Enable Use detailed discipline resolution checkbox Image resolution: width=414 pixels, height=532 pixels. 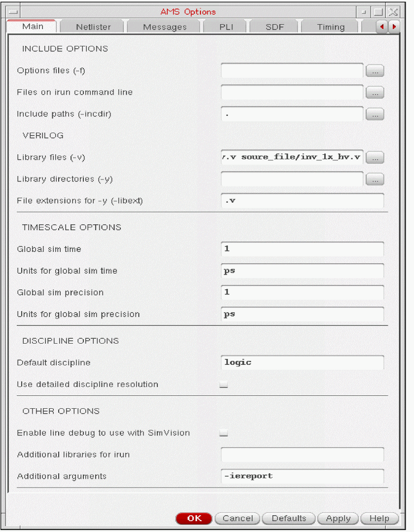(x=224, y=385)
